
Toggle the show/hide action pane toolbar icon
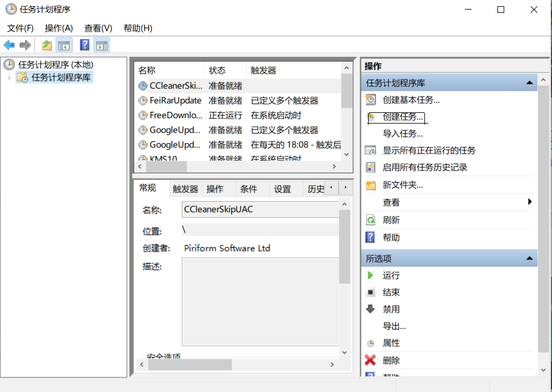point(102,45)
